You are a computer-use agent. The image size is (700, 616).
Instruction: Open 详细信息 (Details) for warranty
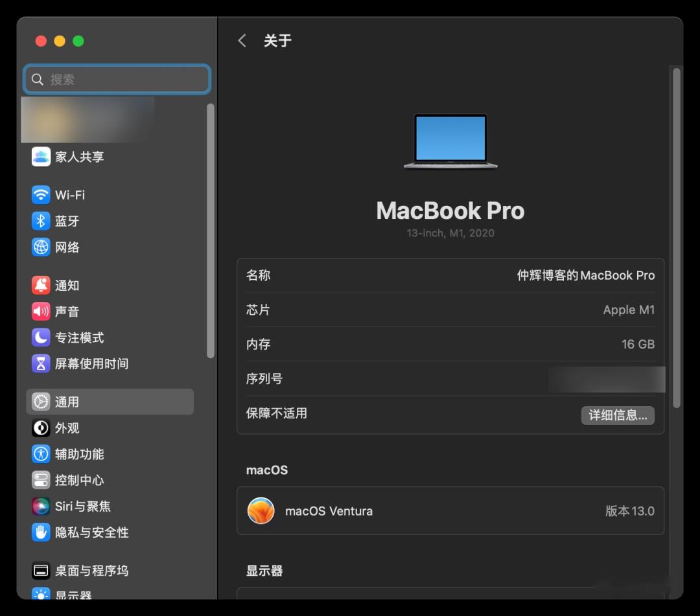pos(618,415)
